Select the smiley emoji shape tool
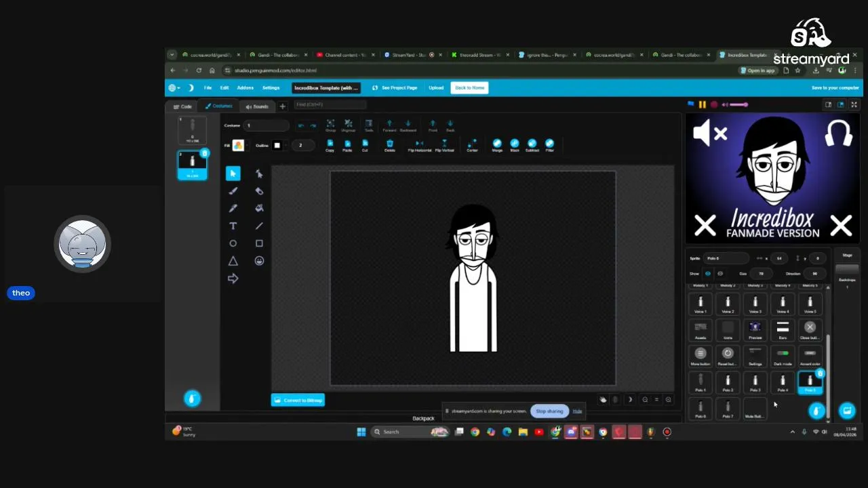This screenshot has width=868, height=488. 259,261
